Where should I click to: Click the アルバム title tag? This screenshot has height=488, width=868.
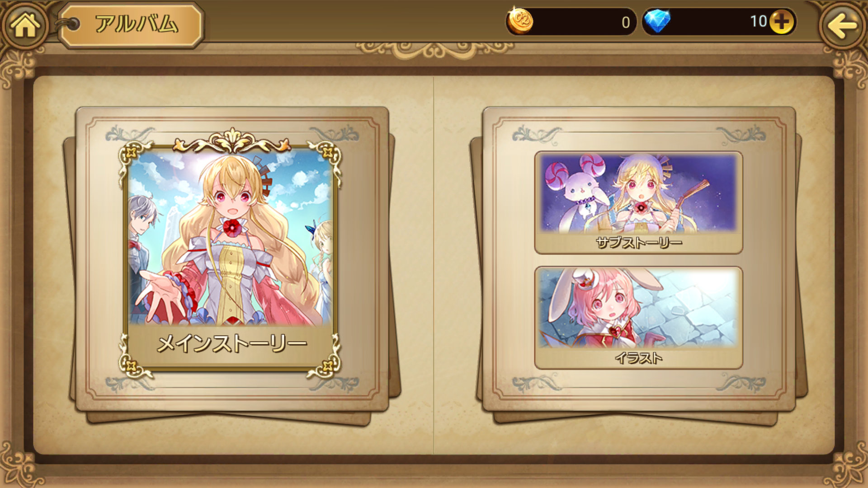pos(132,24)
